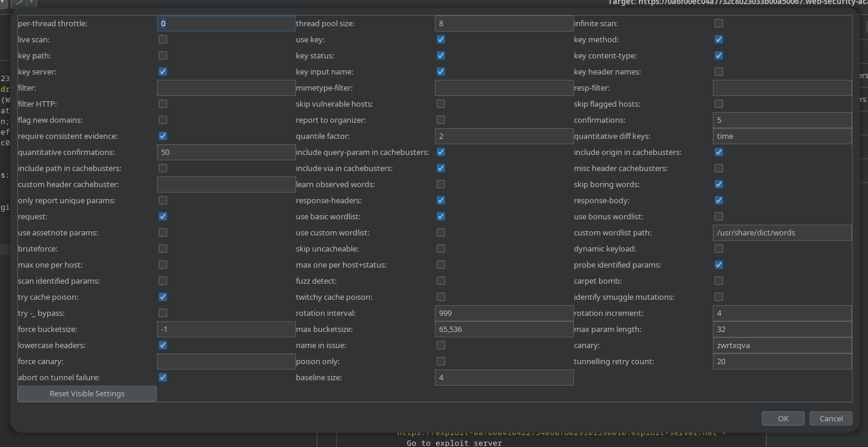Select the confirmations input field

781,120
